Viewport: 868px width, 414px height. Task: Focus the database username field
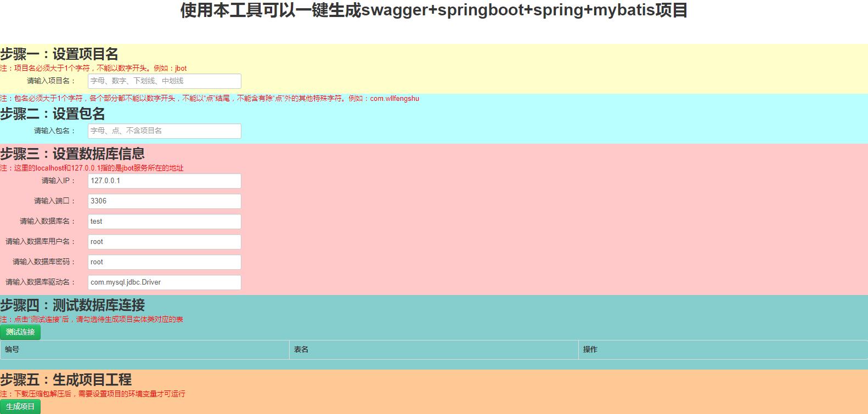pyautogui.click(x=164, y=242)
